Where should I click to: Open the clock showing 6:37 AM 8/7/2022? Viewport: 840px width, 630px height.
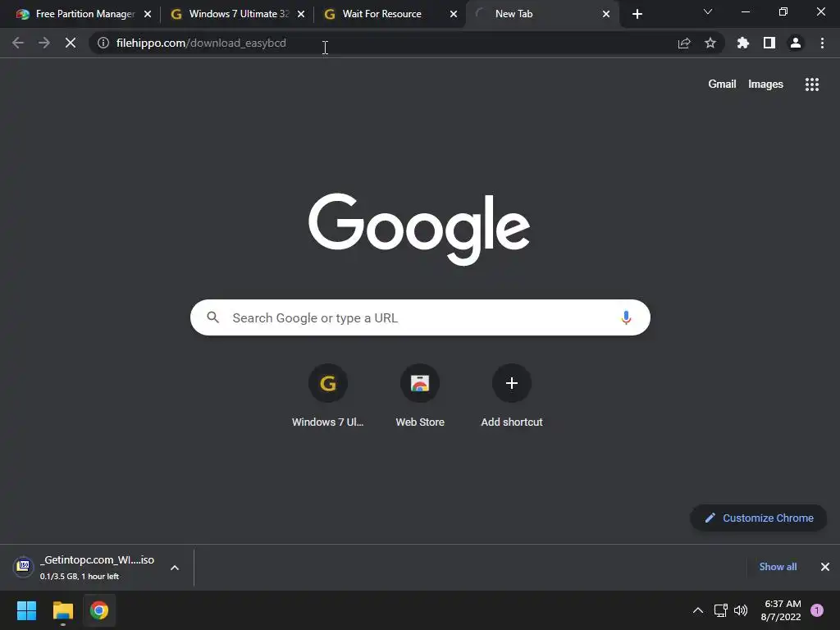[781, 610]
